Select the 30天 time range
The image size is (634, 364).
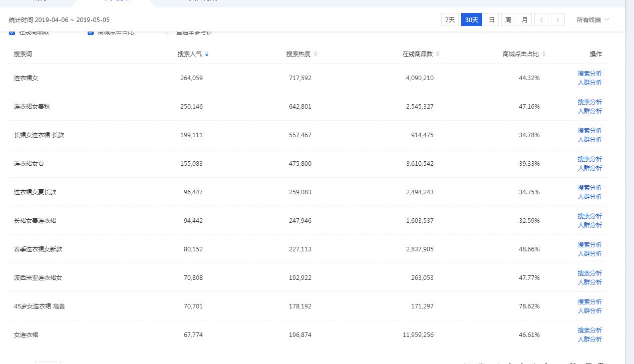pyautogui.click(x=471, y=20)
